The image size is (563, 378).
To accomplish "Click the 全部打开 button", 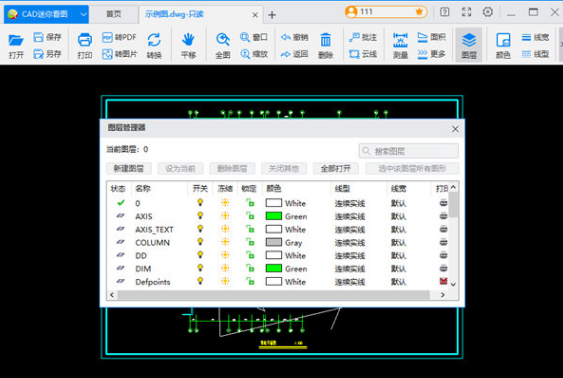I will pos(335,168).
